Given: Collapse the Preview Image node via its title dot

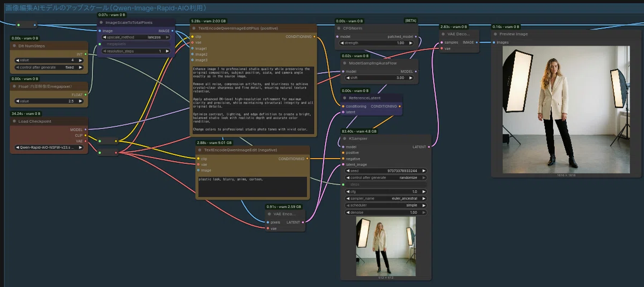Looking at the screenshot, I should coord(496,34).
